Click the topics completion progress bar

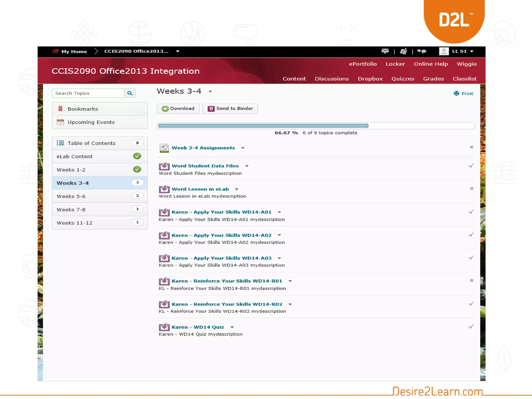(316, 126)
